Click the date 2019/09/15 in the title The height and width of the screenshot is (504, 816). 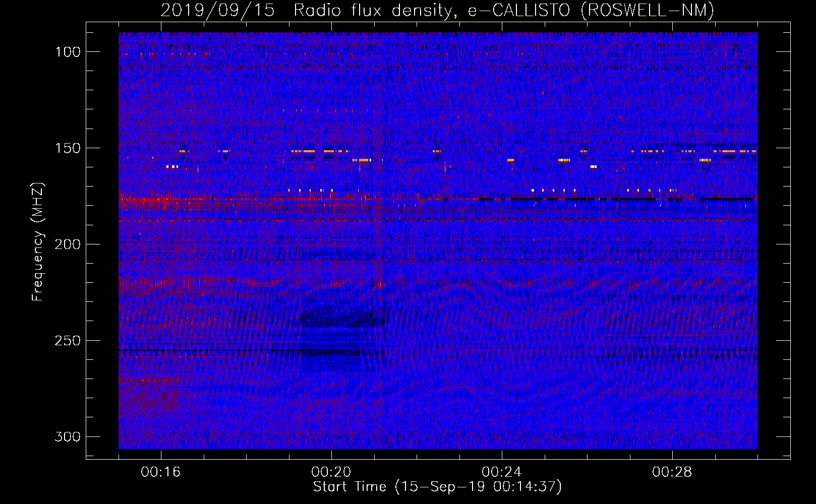pyautogui.click(x=218, y=10)
